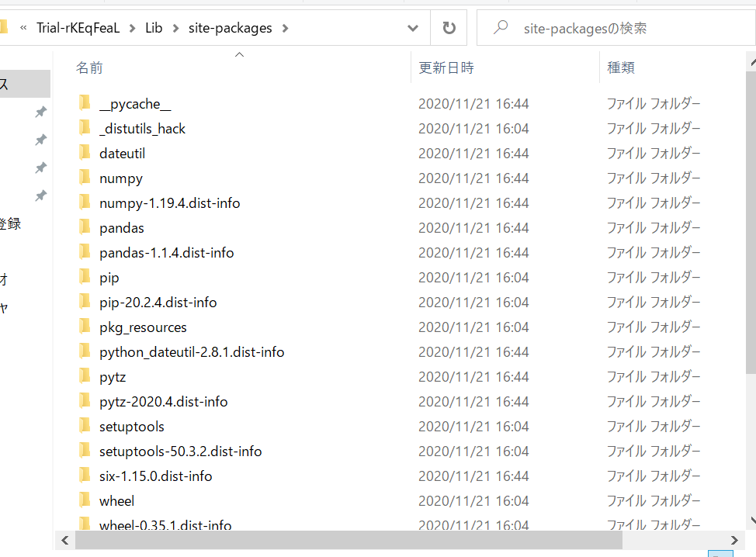
Task: Select numpy-1.19.4.dist-info folder icon
Action: (x=85, y=202)
